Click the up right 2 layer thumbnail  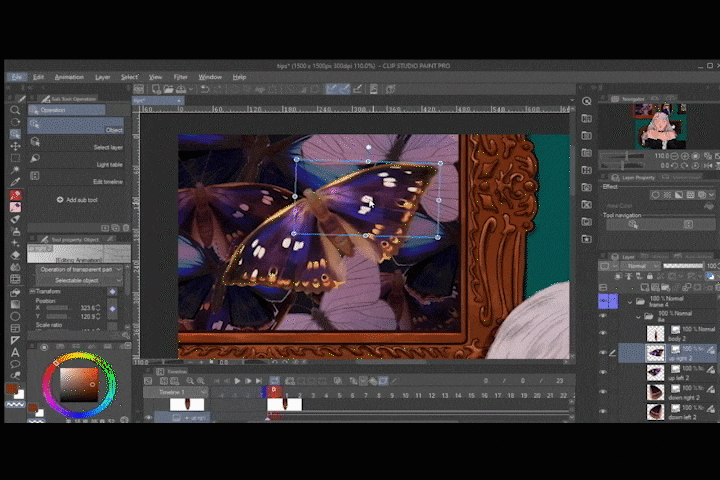point(655,353)
